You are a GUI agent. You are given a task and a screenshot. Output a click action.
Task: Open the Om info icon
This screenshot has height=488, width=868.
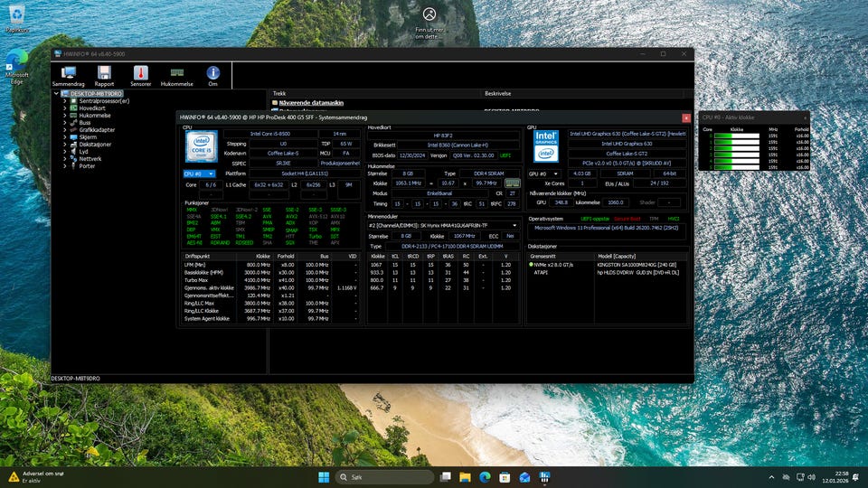coord(213,75)
